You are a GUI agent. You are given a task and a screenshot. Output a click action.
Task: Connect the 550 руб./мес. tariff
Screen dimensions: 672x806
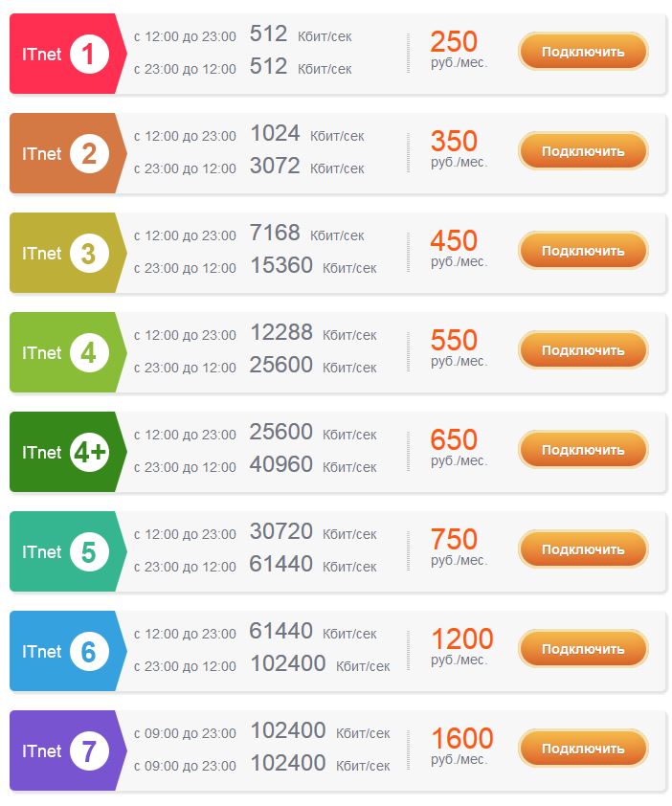pyautogui.click(x=583, y=350)
